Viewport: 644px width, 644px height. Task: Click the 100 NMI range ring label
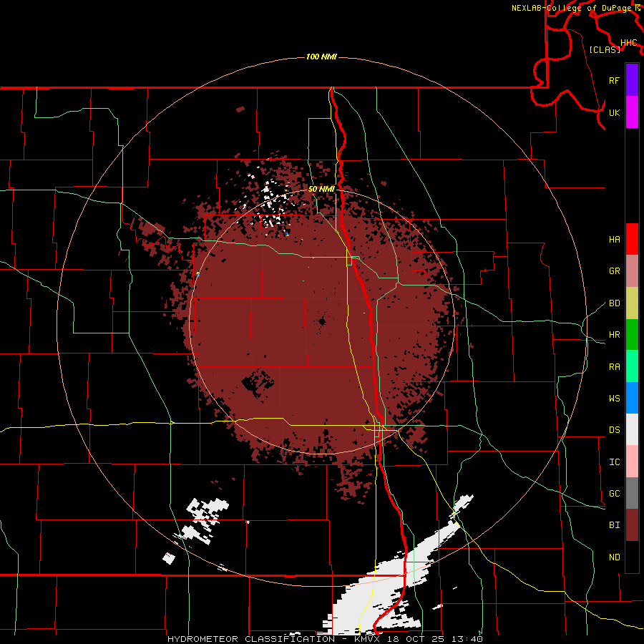pos(321,57)
